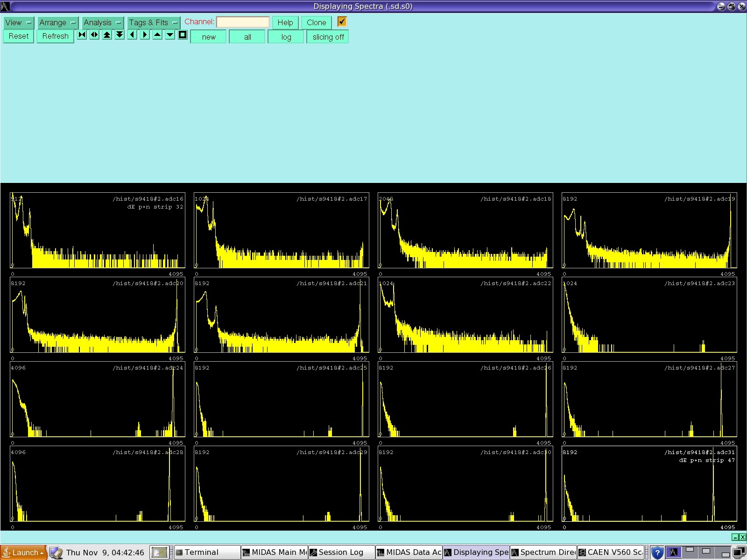This screenshot has height=560, width=747.
Task: Open the Tags & Fits dropdown
Action: [153, 22]
